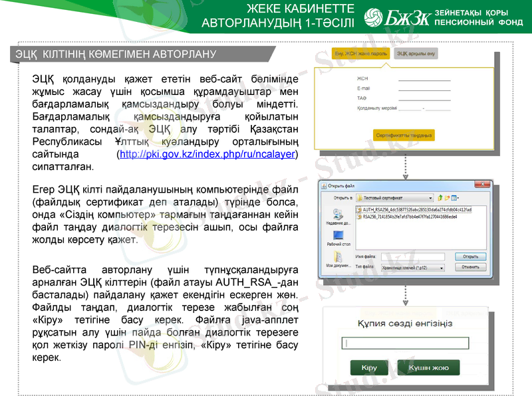Open the Тип файла dropdown
The width and height of the screenshot is (532, 396).
tap(412, 268)
